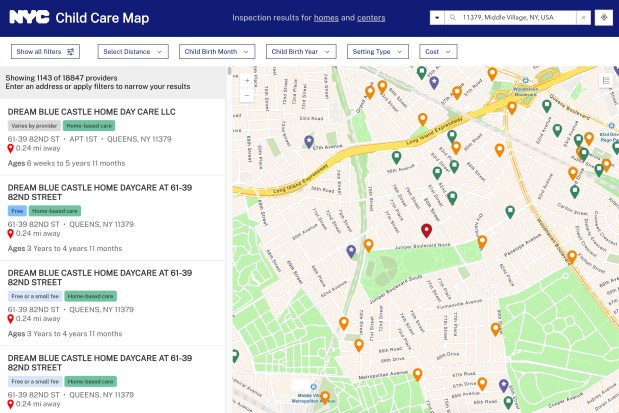This screenshot has height=413, width=619.
Task: Click 'Ages 6 weeks to 5 years 11 months'
Action: click(66, 163)
